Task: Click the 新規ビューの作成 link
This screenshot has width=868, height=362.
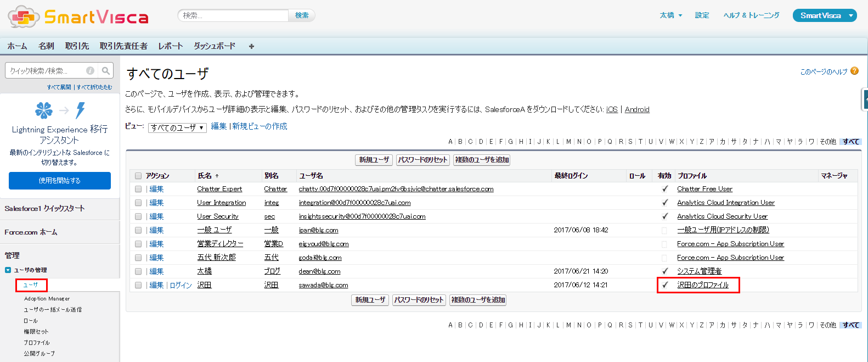Action: point(260,126)
